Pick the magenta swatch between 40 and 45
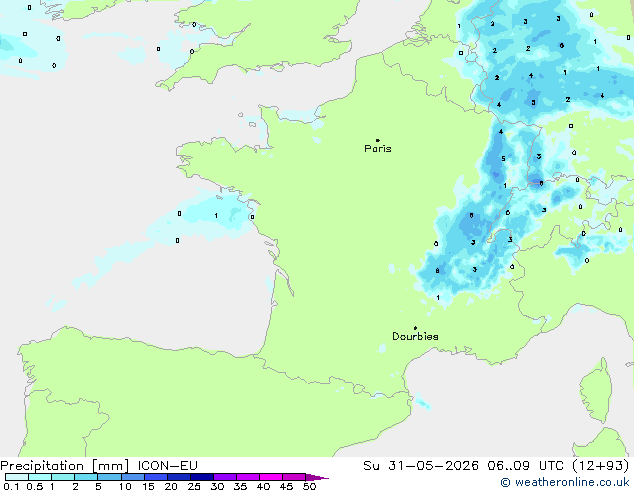634x490 pixels. coord(271,477)
